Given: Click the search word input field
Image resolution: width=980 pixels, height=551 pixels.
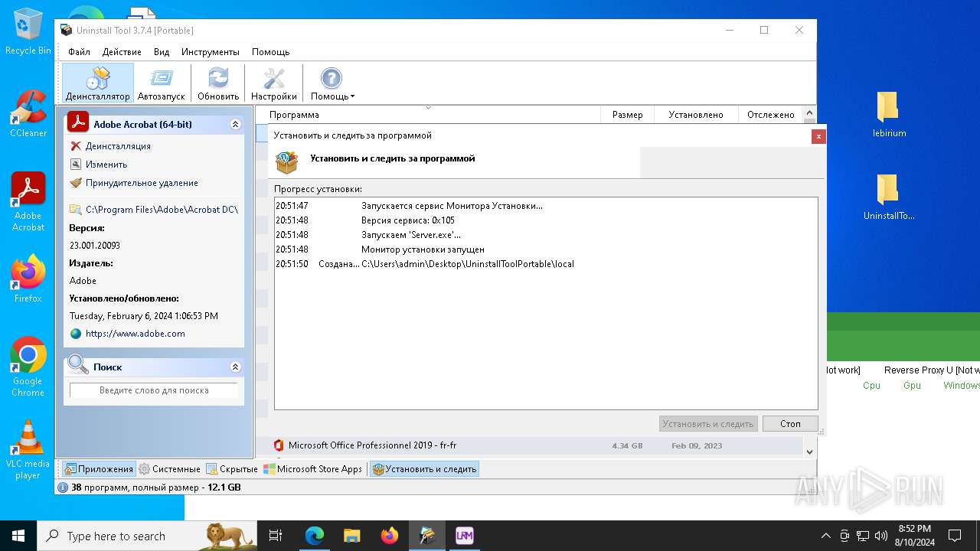Looking at the screenshot, I should click(x=154, y=390).
